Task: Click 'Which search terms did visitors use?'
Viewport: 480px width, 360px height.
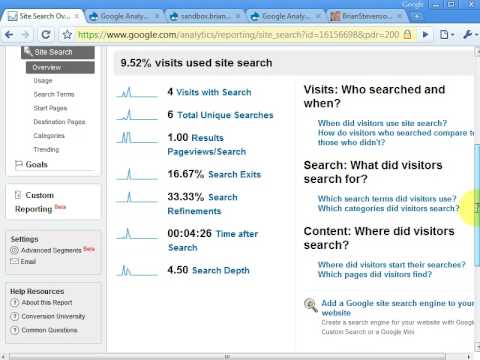Action: pyautogui.click(x=387, y=199)
